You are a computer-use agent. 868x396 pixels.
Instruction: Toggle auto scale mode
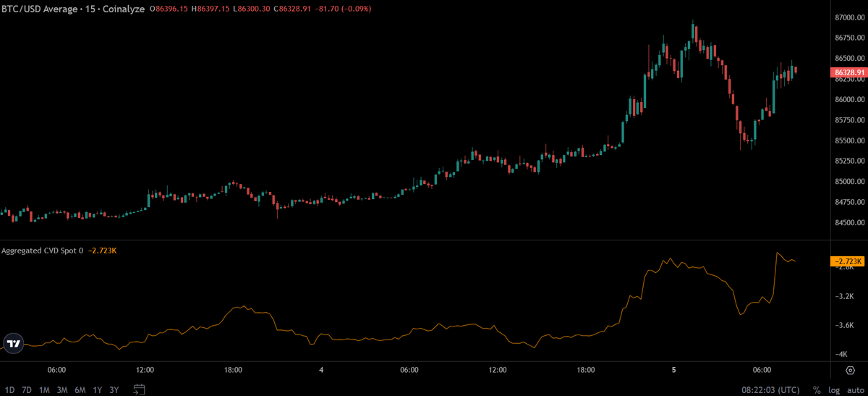coord(854,390)
